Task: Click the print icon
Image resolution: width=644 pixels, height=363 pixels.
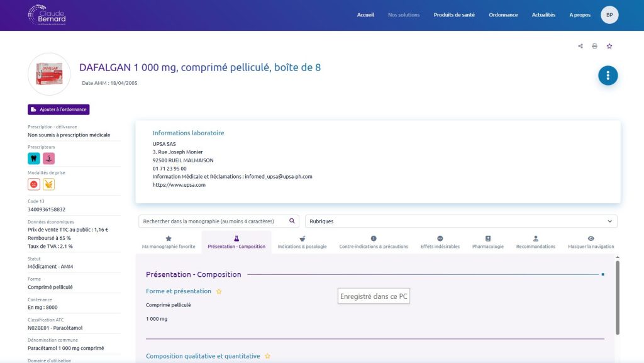Action: (594, 46)
